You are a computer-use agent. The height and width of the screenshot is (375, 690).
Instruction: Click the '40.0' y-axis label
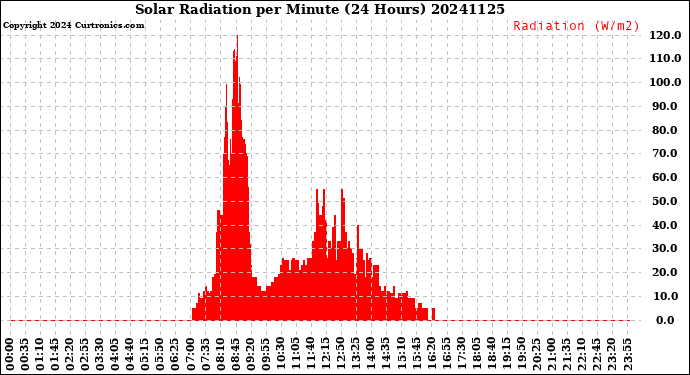point(665,225)
